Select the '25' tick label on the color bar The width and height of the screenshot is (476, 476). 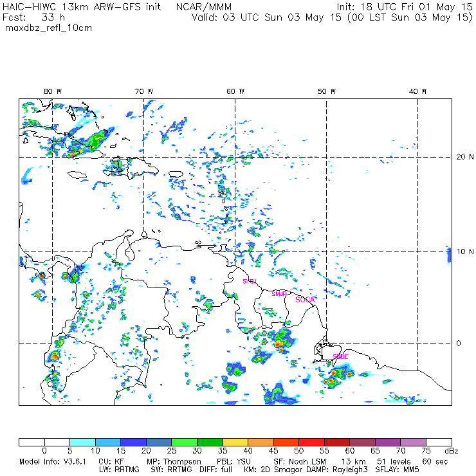[172, 451]
